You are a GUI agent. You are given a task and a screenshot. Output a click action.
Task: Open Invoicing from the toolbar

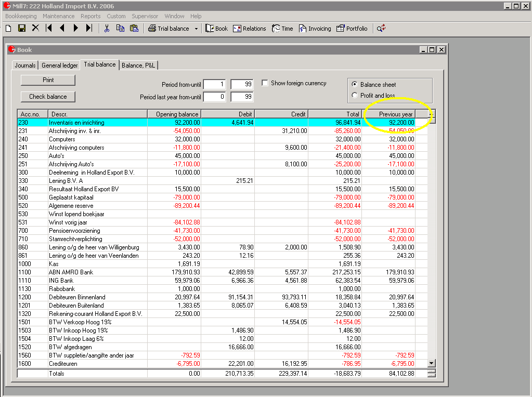(315, 29)
